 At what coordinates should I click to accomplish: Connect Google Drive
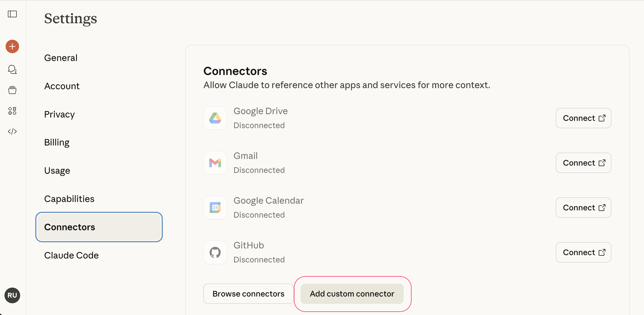[583, 118]
